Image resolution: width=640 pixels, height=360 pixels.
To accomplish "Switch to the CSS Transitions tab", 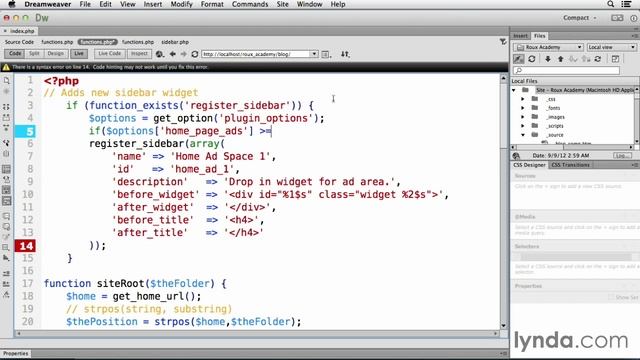I will pos(570,165).
